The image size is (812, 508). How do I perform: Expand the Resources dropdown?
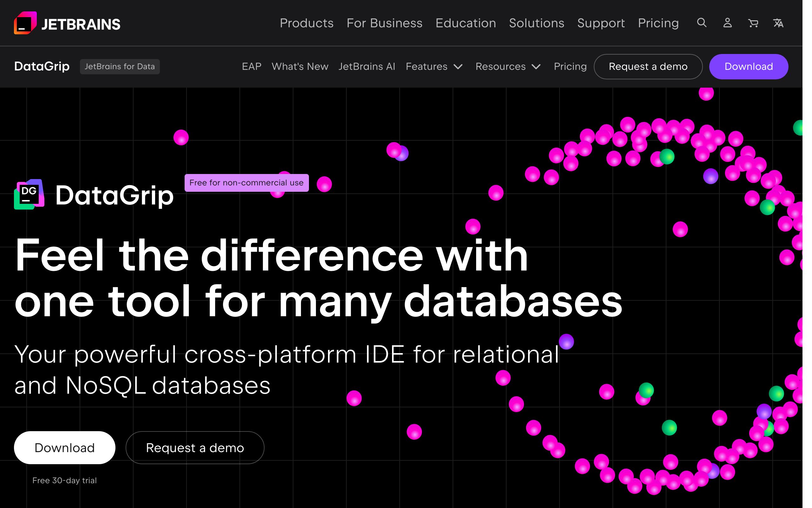click(x=508, y=67)
